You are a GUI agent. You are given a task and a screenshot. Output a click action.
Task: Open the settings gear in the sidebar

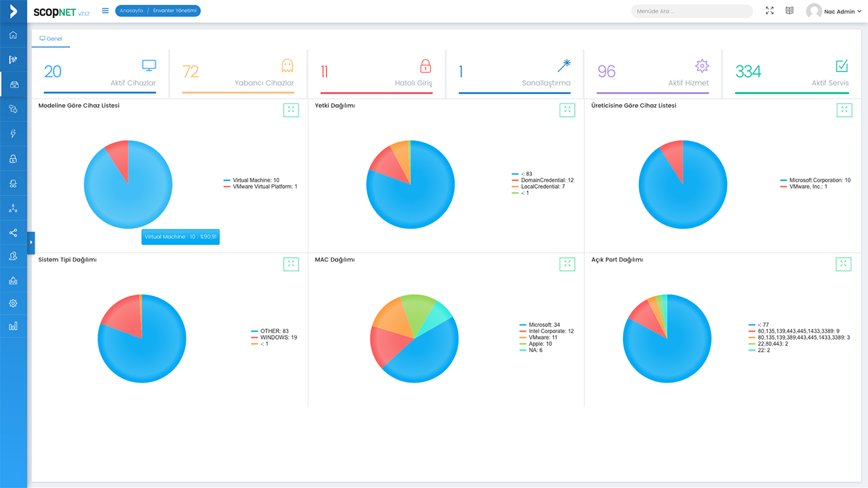(x=13, y=303)
